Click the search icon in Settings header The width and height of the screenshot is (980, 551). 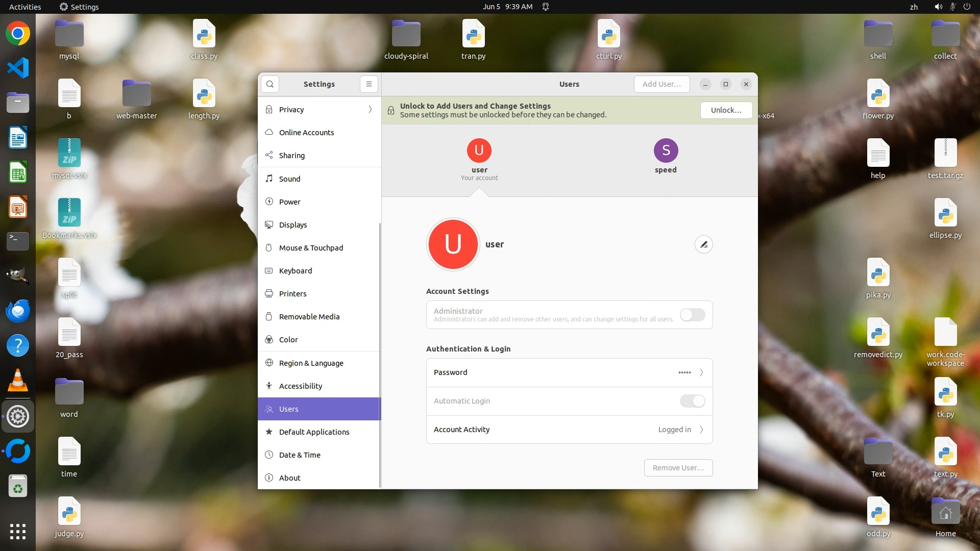tap(270, 84)
